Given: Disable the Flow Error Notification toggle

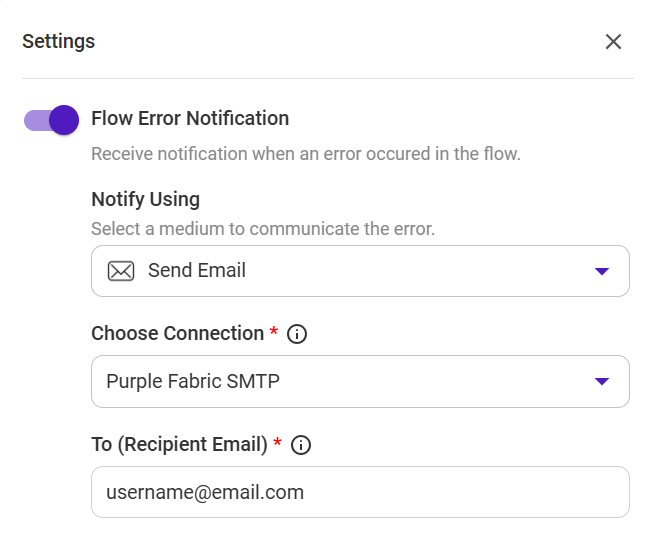Looking at the screenshot, I should 51,120.
